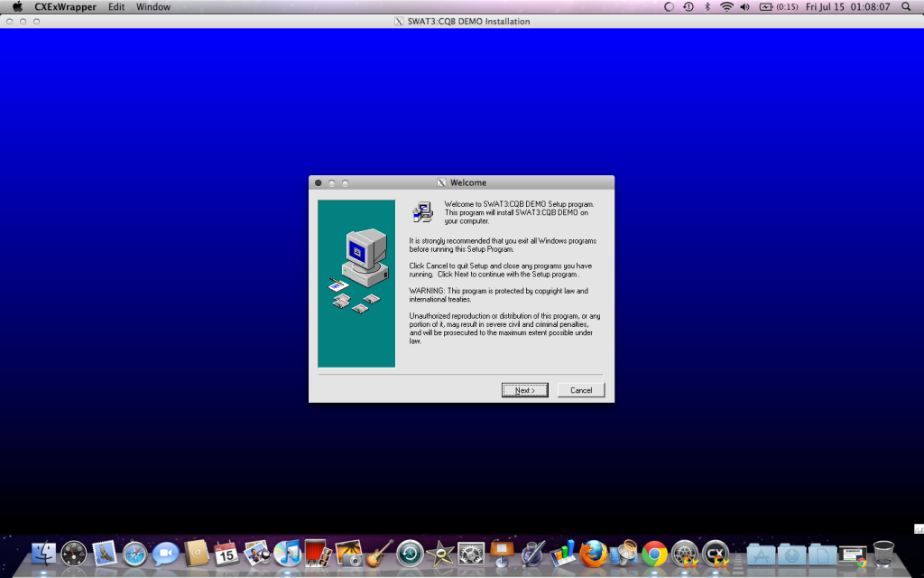Click the installer icon beside the welcome text
Screen dimensions: 924x578
click(x=422, y=211)
